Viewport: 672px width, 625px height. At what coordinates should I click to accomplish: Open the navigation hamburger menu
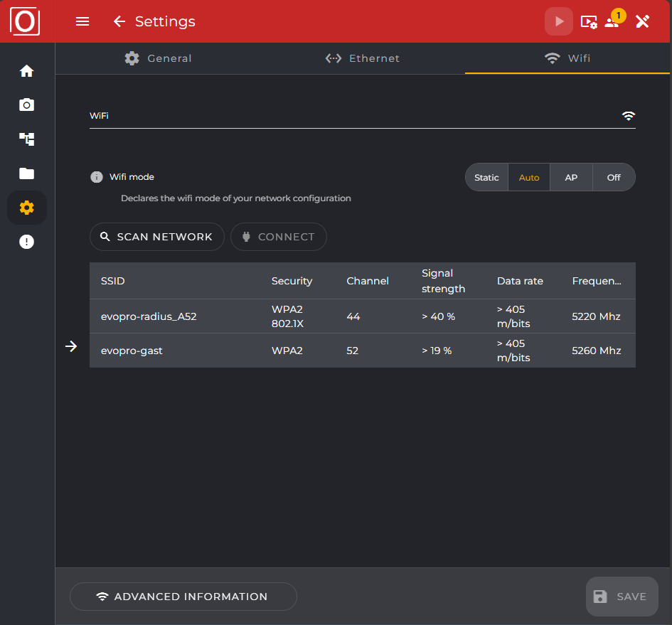coord(82,21)
